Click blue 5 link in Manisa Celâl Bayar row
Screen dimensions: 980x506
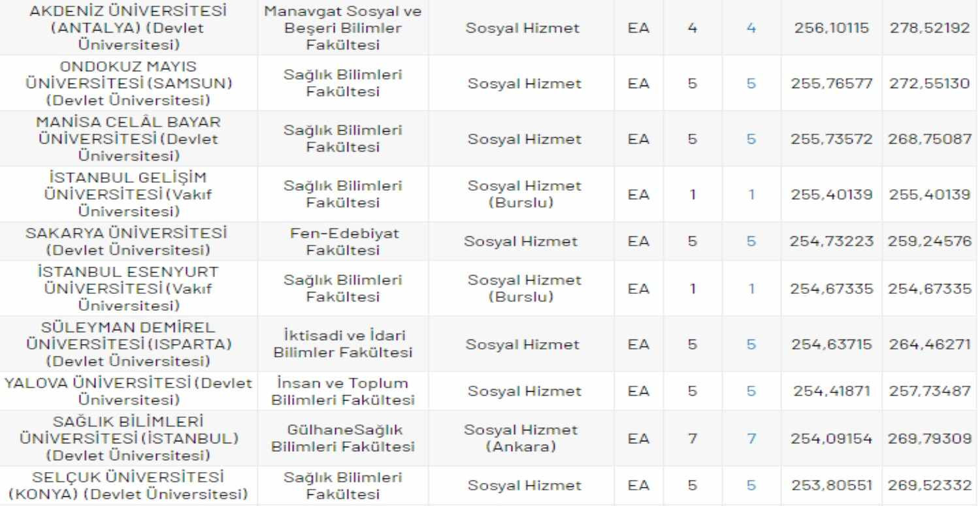(x=751, y=139)
